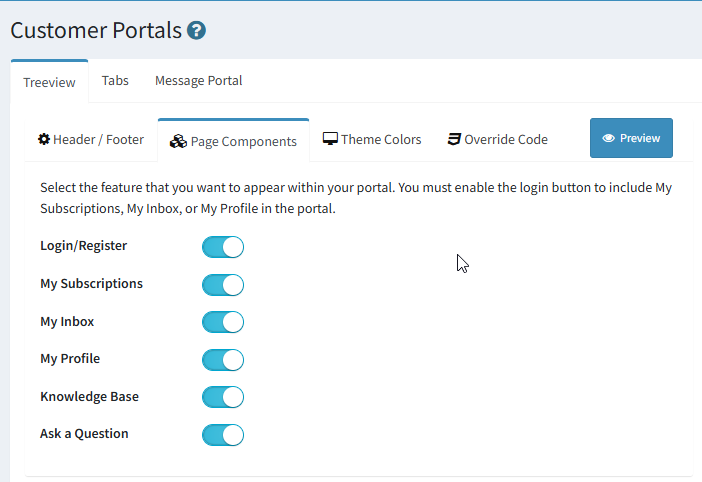Click the Customer Portals heading
This screenshot has width=702, height=482.
pos(96,30)
